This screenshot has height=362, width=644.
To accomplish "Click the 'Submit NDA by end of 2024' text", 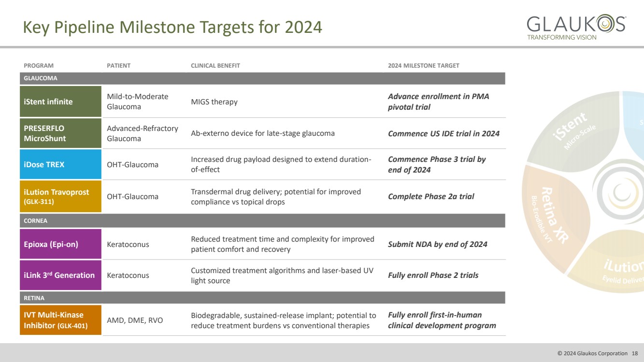I will 437,244.
